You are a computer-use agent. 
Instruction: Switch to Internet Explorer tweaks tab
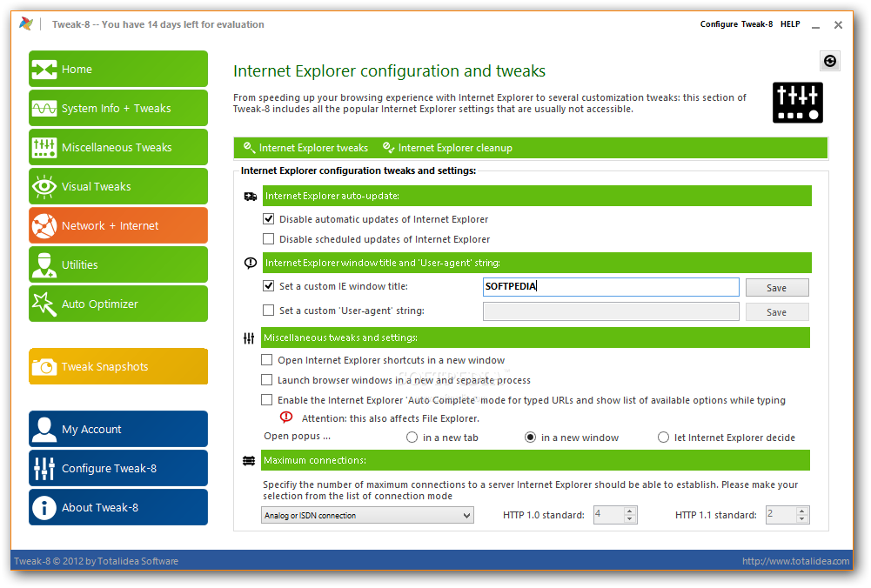(x=306, y=148)
